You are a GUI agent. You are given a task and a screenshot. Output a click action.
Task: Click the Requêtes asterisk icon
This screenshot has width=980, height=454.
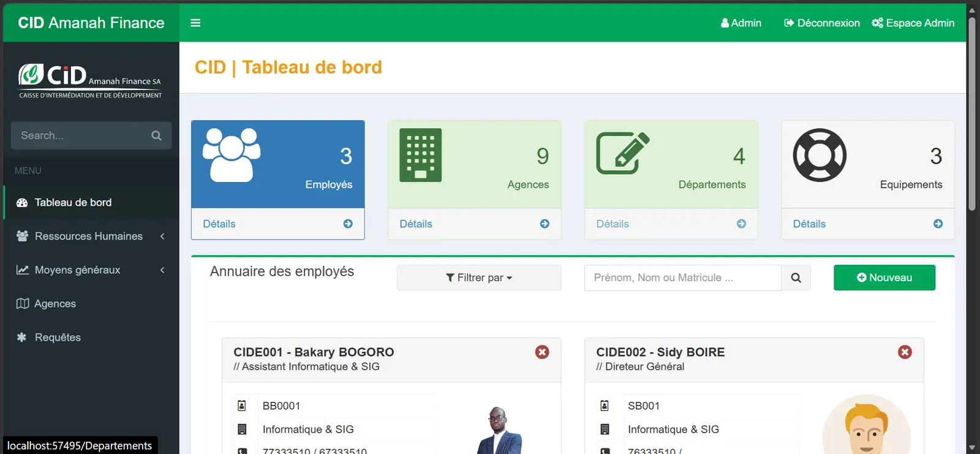click(x=22, y=337)
